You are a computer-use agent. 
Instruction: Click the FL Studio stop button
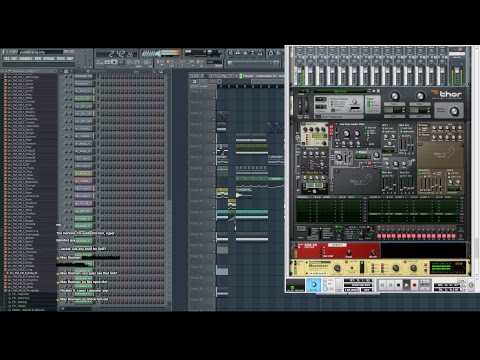coord(114,62)
